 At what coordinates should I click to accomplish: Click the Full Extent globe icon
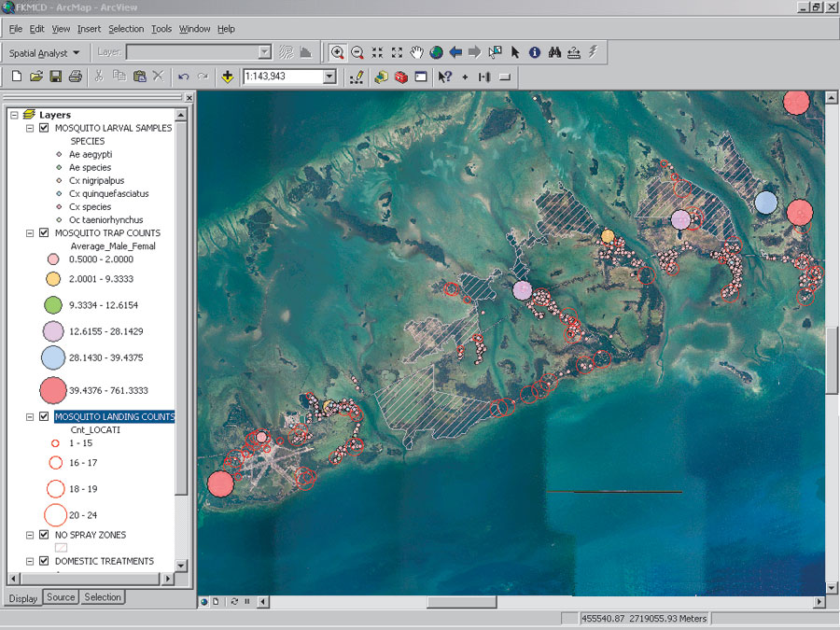tap(436, 52)
